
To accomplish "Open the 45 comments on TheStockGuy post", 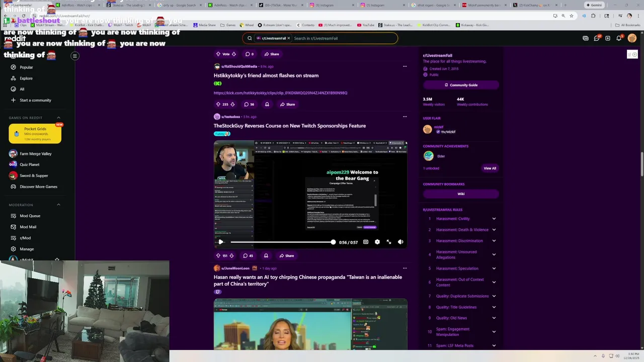I will 248,255.
